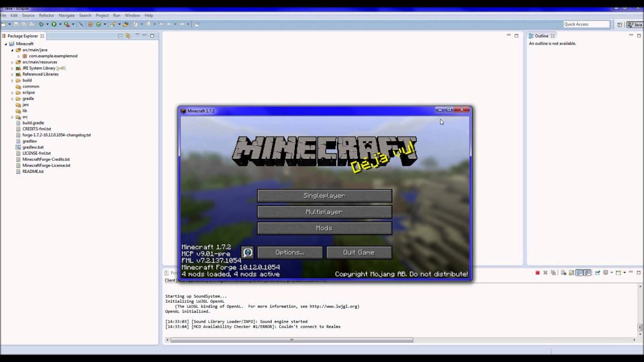Click the Search flashlight icon in toolbar

[113, 24]
